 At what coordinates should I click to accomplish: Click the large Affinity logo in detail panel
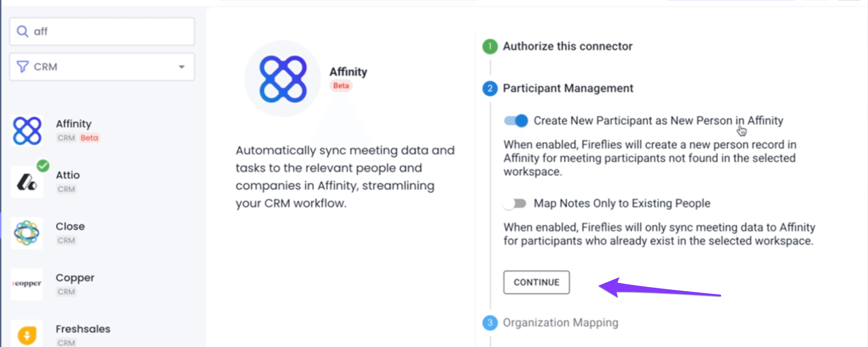pos(283,79)
